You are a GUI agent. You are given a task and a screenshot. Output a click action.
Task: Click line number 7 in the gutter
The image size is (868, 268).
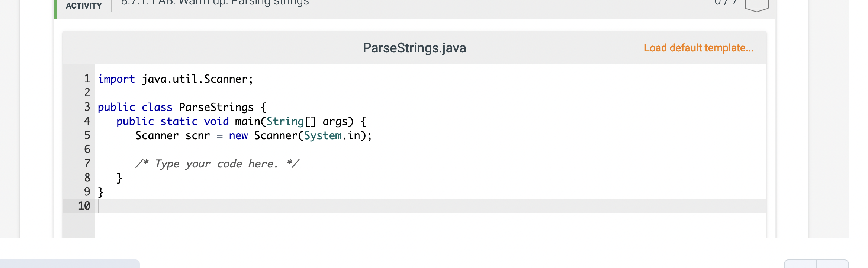point(87,163)
